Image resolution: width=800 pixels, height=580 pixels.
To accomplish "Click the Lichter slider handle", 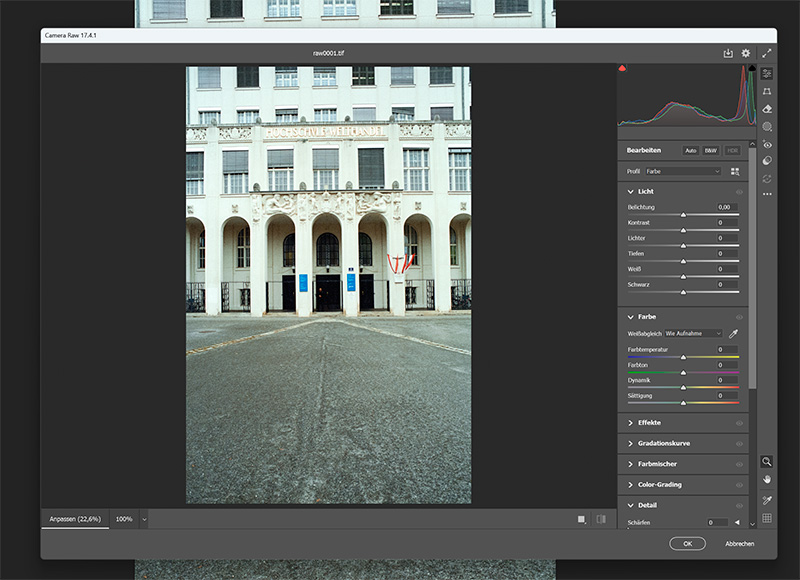I will [683, 246].
